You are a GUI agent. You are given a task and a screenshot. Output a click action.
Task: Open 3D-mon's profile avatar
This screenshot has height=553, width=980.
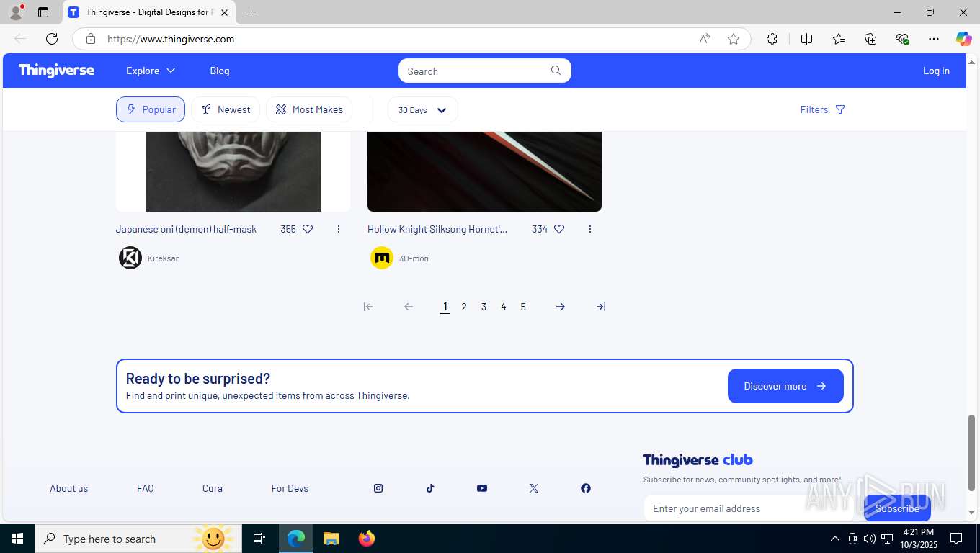(x=382, y=258)
